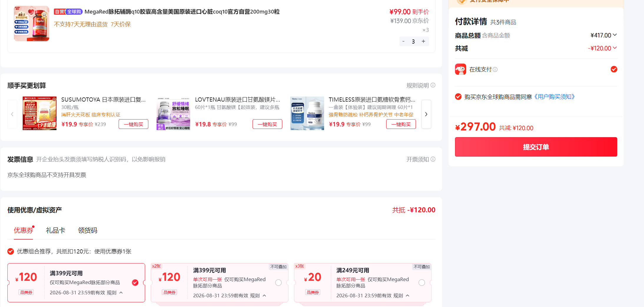The image size is (644, 307).
Task: Click the 京东全球购商品不支持开具发票 notice
Action: tap(47, 175)
